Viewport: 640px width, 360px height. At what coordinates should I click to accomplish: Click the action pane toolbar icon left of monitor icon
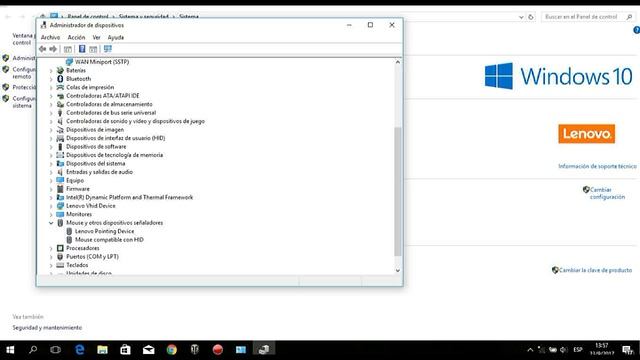[93, 49]
